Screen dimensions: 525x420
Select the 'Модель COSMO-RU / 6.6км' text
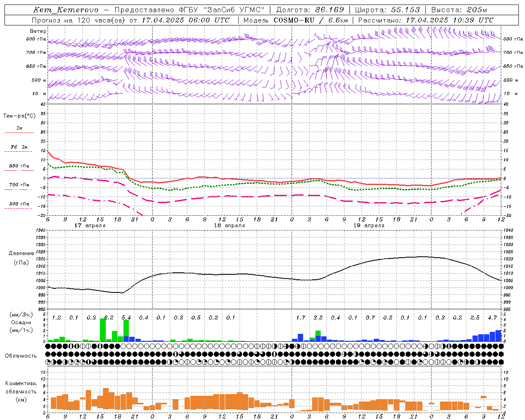pyautogui.click(x=296, y=20)
